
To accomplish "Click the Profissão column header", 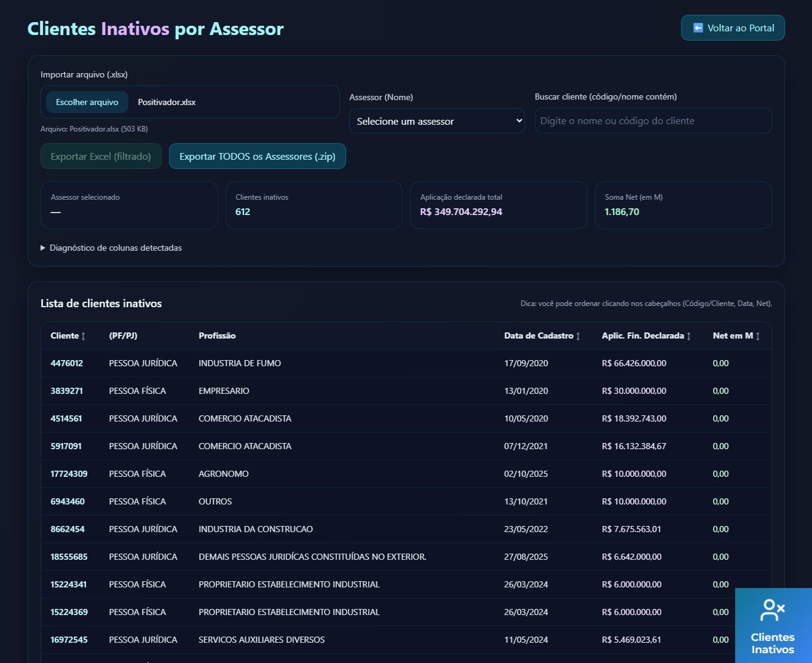I will tap(217, 336).
